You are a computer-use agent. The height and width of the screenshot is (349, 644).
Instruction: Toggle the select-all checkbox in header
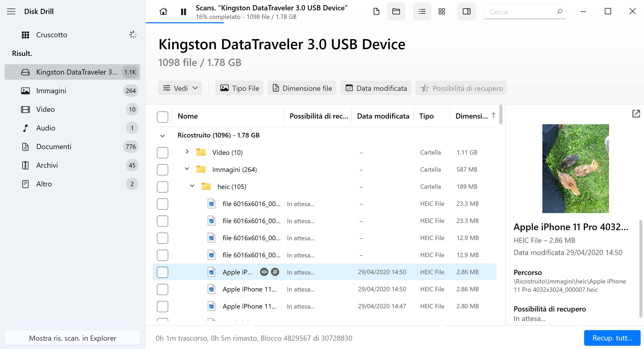pos(163,117)
